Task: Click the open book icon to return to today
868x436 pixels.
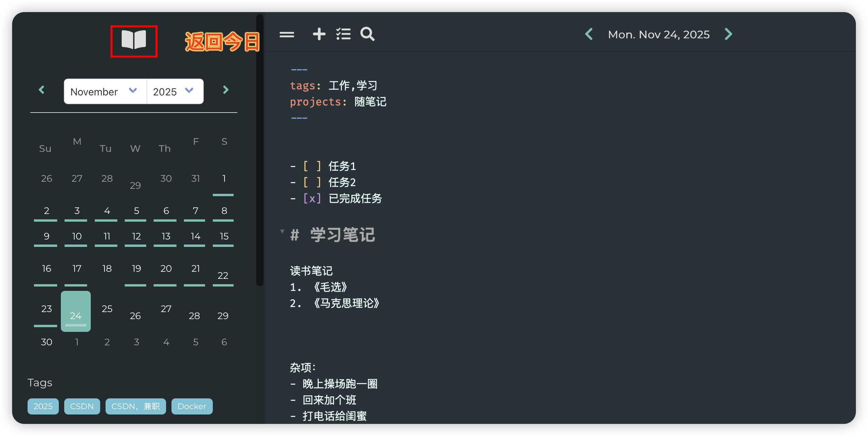Action: click(134, 40)
